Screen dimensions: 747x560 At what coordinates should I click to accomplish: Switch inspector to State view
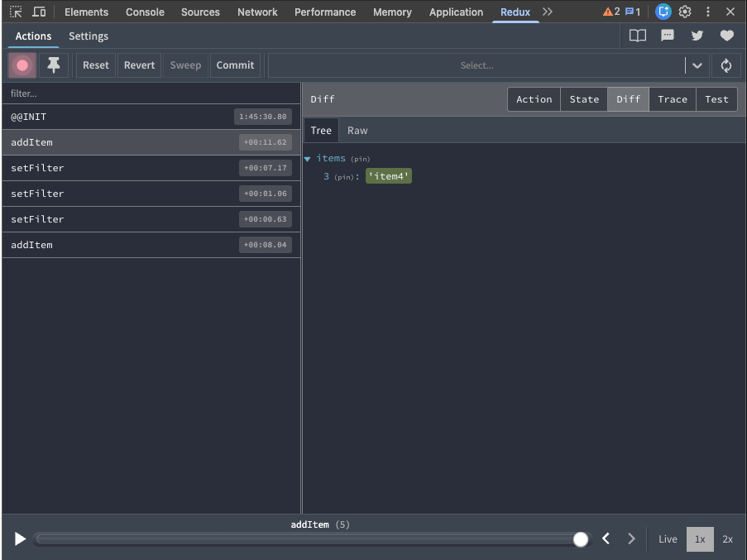pyautogui.click(x=584, y=99)
